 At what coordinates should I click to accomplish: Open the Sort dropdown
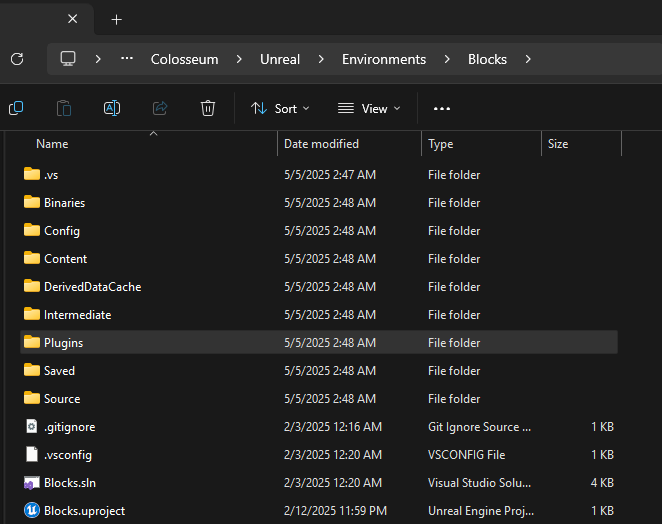click(x=280, y=109)
